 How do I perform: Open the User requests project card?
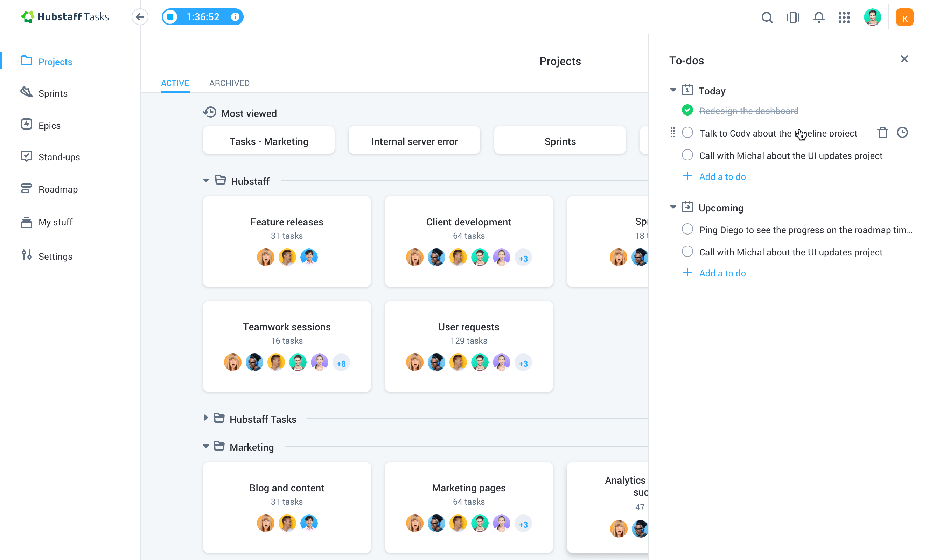point(469,346)
